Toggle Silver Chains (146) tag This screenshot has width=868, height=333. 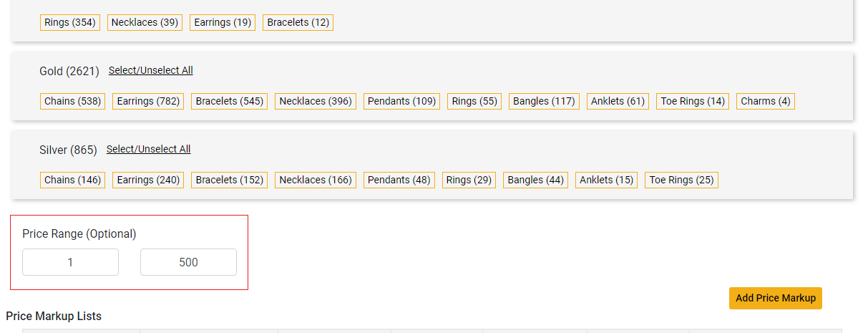click(73, 180)
